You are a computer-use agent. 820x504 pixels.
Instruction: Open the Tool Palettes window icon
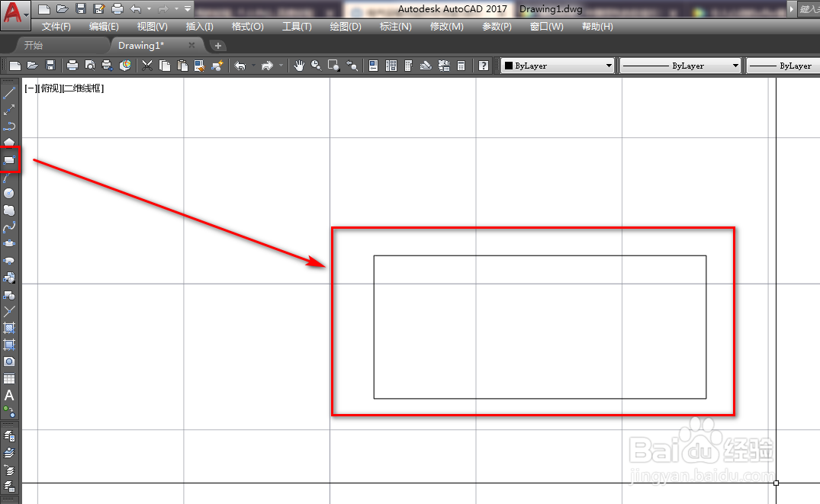(x=408, y=66)
